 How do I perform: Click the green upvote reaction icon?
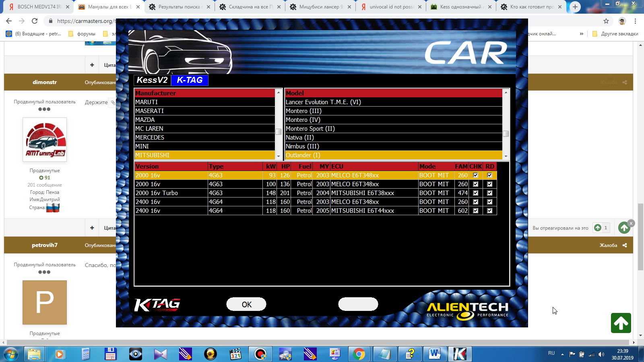[x=598, y=228]
